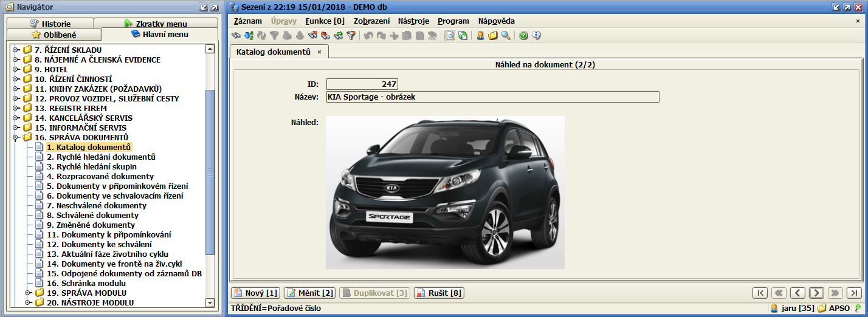Viewport: 868px width, 317px height.
Task: Select 8. Schválené dokumenty item
Action: pos(93,215)
